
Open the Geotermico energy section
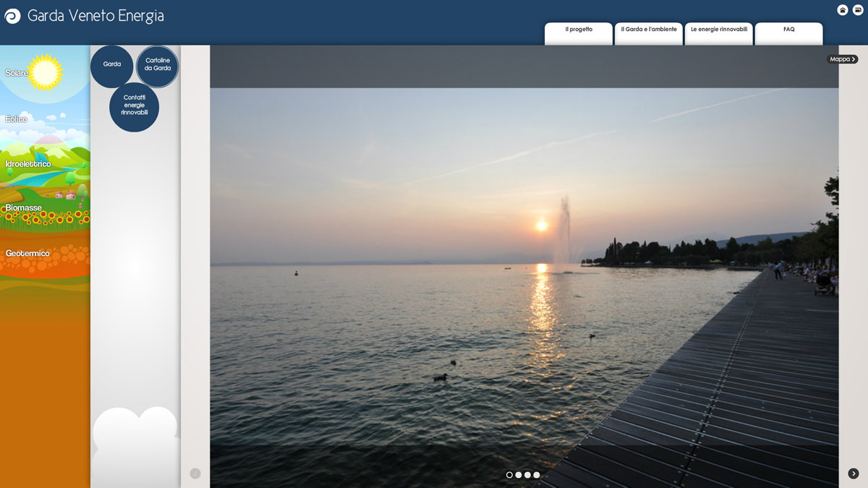27,254
